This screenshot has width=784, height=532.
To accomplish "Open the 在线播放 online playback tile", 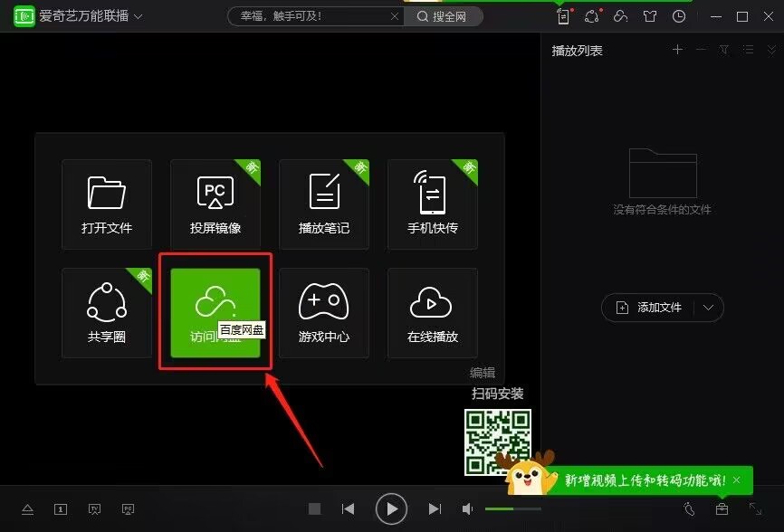I will (432, 312).
